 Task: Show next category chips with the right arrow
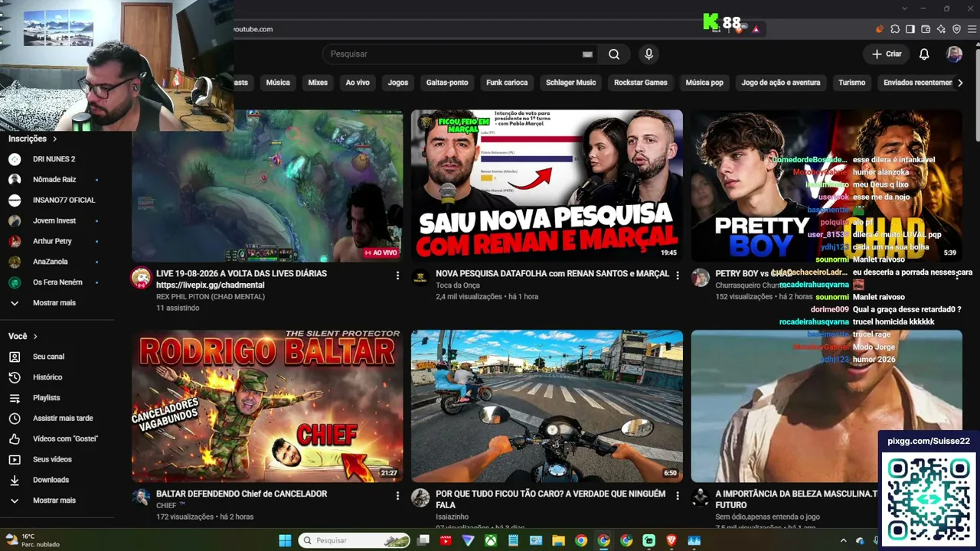point(960,83)
